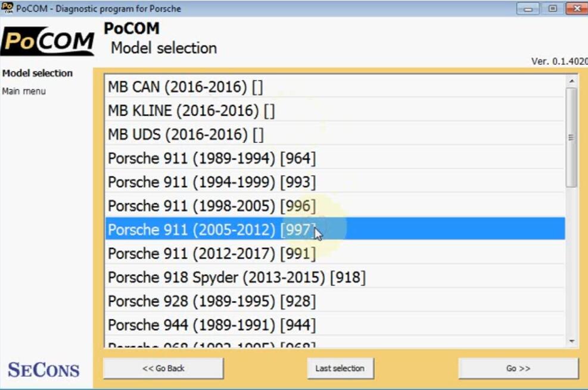This screenshot has width=588, height=390.
Task: Choose Porsche 928 (1989-1995) [928]
Action: pos(335,301)
